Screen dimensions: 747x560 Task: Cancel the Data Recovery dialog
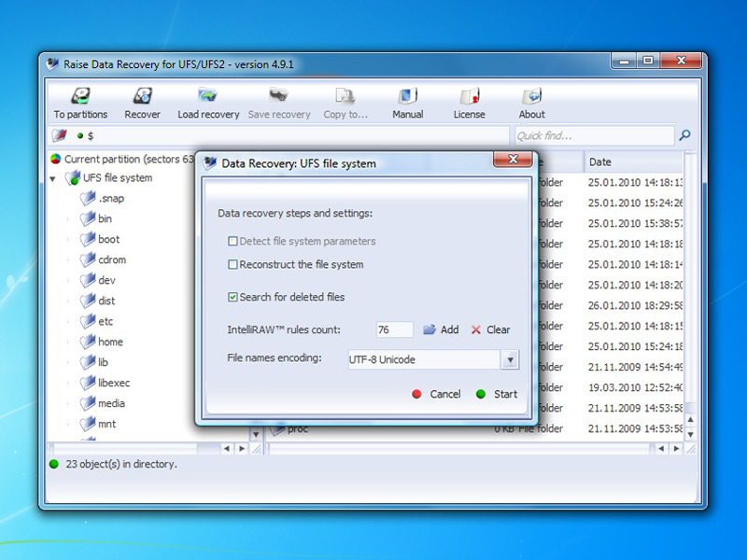436,394
